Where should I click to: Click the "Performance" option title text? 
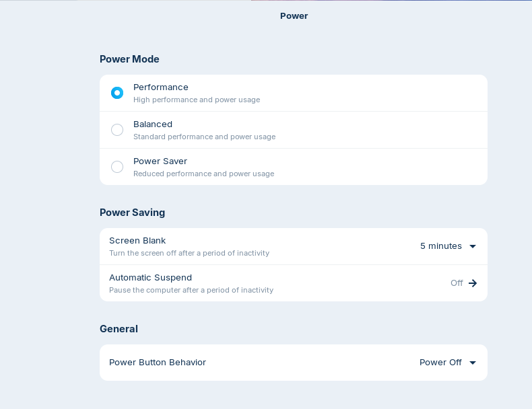click(x=161, y=87)
